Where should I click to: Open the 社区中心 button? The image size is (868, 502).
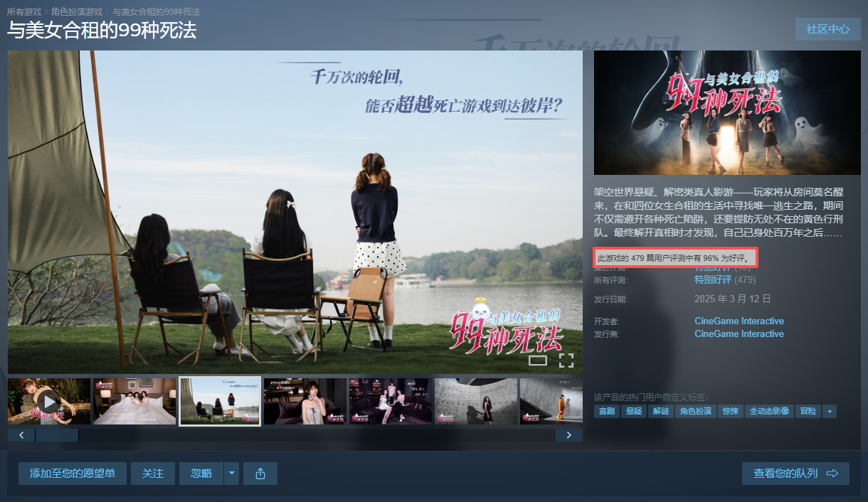[828, 29]
